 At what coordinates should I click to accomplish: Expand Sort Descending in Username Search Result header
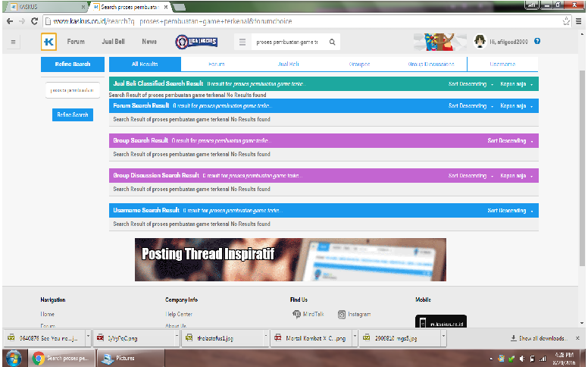tap(510, 211)
